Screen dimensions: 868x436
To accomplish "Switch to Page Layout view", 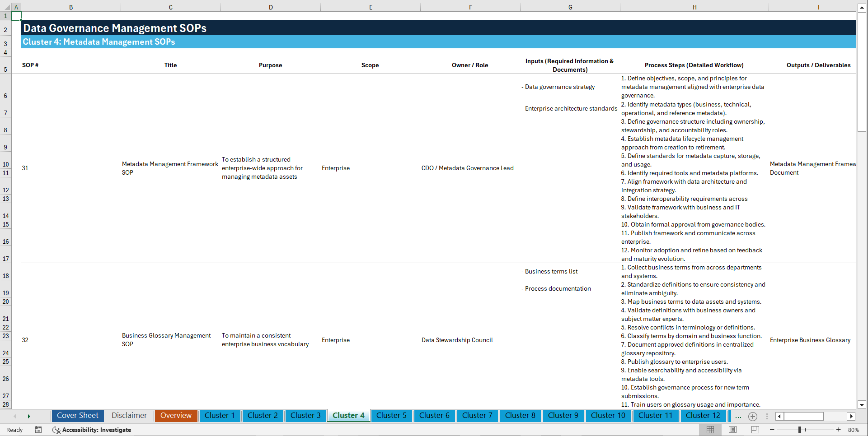I will coord(732,430).
